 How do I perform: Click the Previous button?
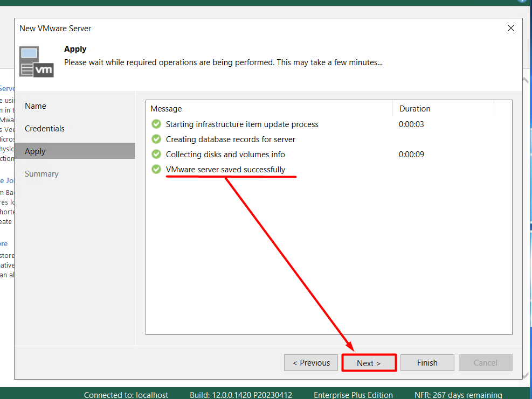311,363
